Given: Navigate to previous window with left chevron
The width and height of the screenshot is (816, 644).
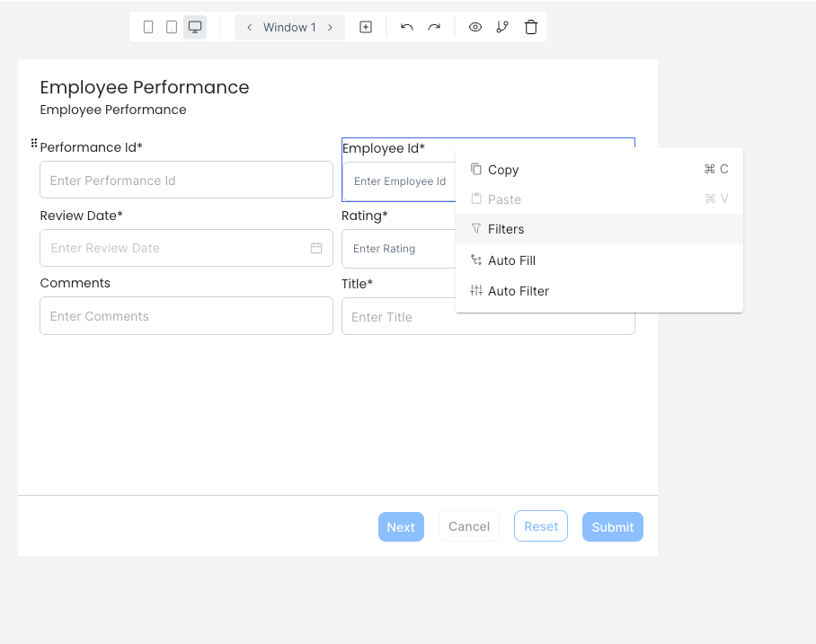Looking at the screenshot, I should tap(249, 27).
